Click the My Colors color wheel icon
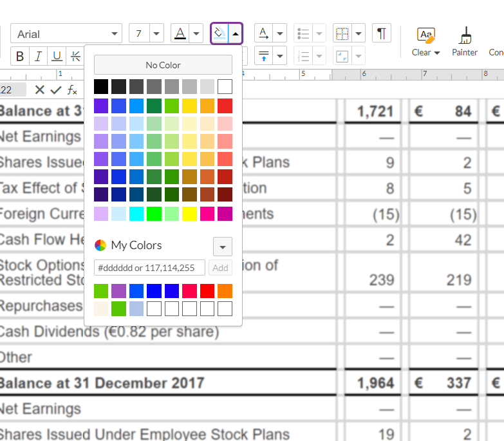This screenshot has height=441, width=504. 100,245
